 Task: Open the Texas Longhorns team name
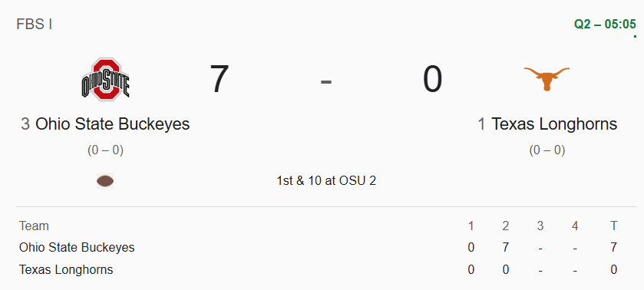554,124
